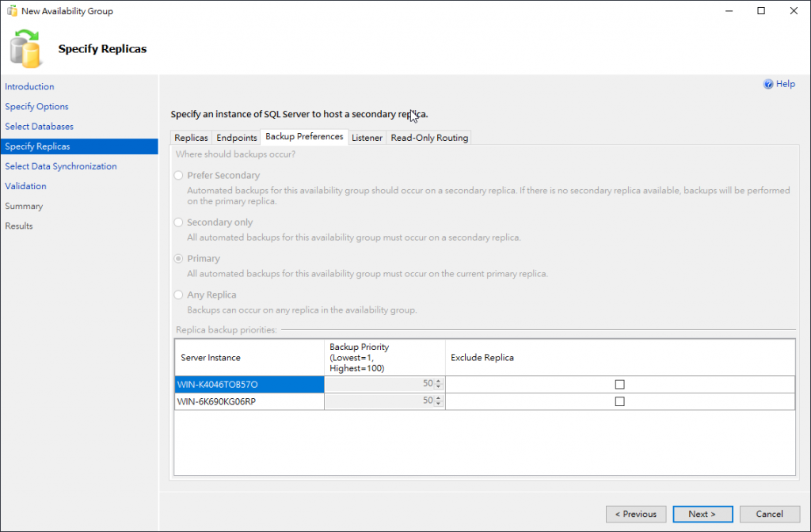Click the Availability Group wizard database icon

click(25, 47)
